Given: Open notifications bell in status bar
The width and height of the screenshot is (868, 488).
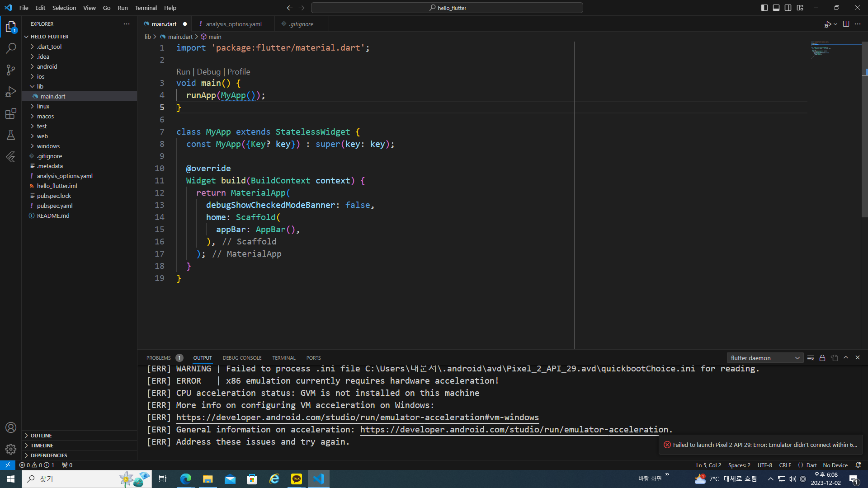Looking at the screenshot, I should 858,465.
